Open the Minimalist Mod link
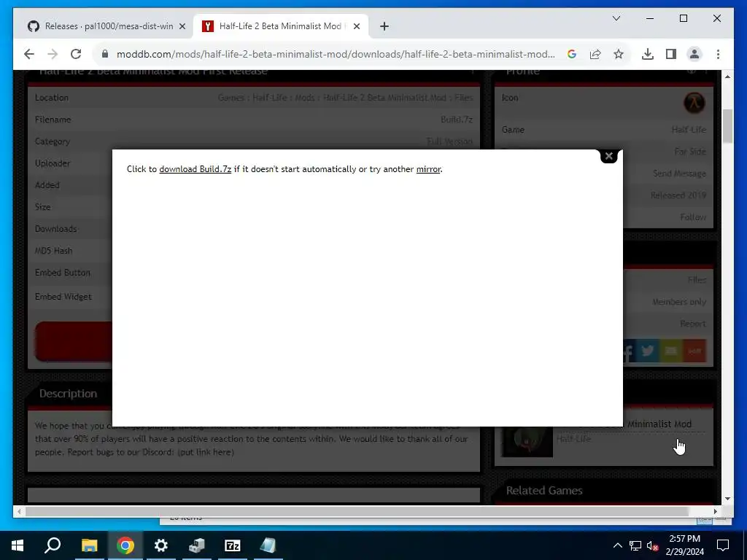This screenshot has width=747, height=560. 659,424
